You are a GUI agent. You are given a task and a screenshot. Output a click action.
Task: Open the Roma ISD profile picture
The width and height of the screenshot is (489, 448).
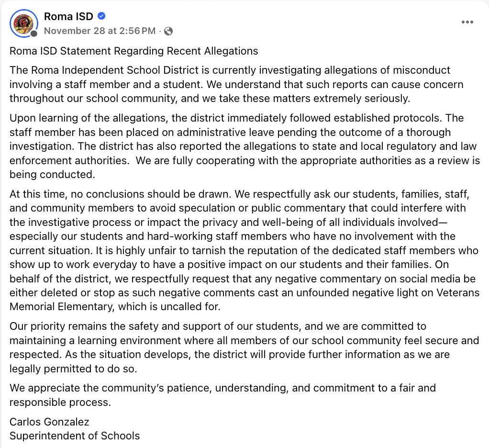tap(23, 22)
